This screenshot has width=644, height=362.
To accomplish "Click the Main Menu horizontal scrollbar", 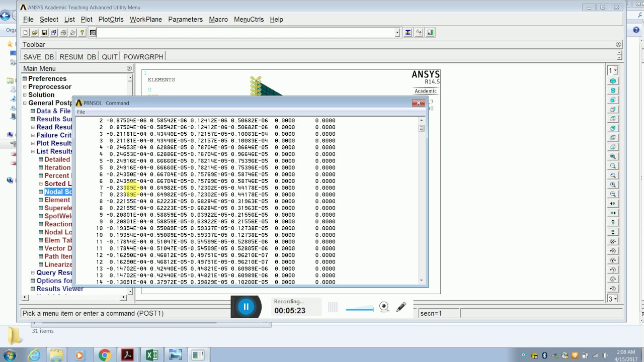I will click(x=73, y=297).
